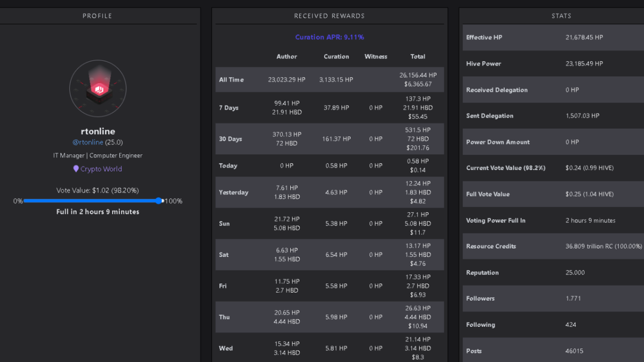The width and height of the screenshot is (644, 362).
Task: Click the PROFILE panel header
Action: pyautogui.click(x=98, y=16)
